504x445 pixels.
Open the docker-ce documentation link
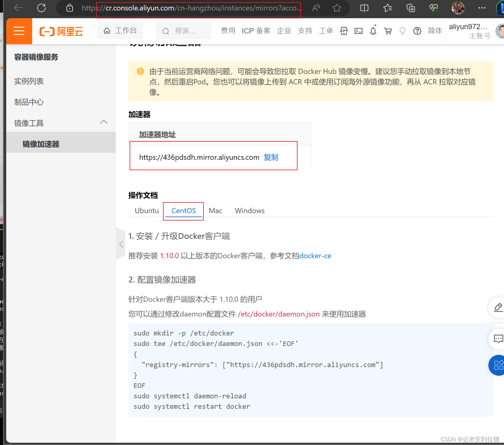click(315, 256)
